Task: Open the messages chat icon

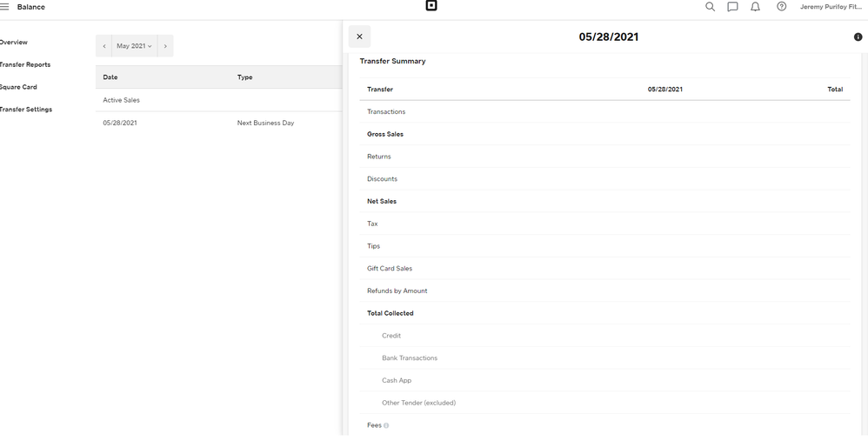Action: coord(732,7)
